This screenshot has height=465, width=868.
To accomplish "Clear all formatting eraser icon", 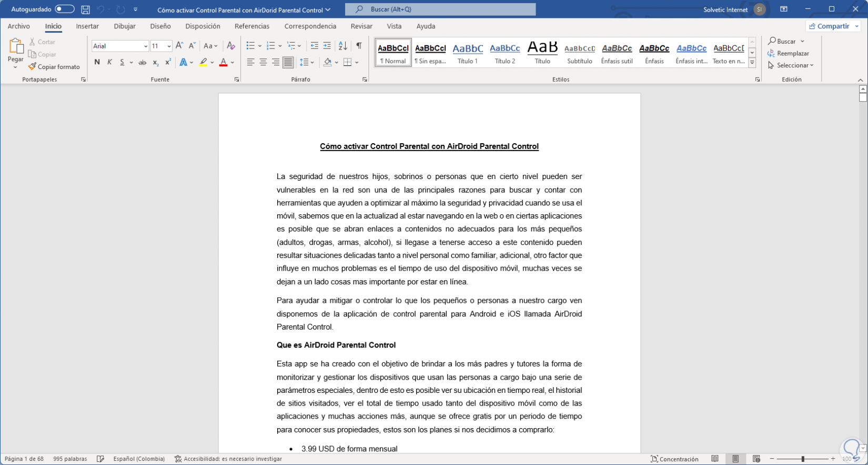I will click(x=230, y=46).
